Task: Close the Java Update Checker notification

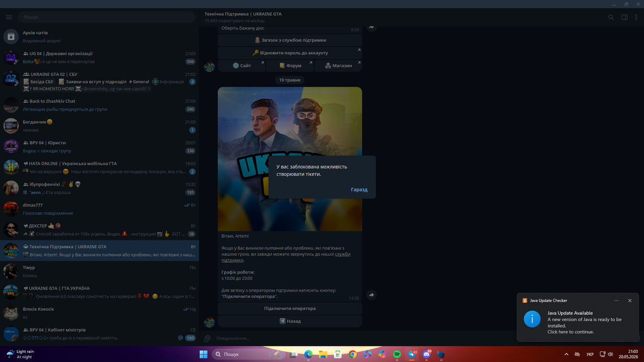Action: [x=630, y=301]
